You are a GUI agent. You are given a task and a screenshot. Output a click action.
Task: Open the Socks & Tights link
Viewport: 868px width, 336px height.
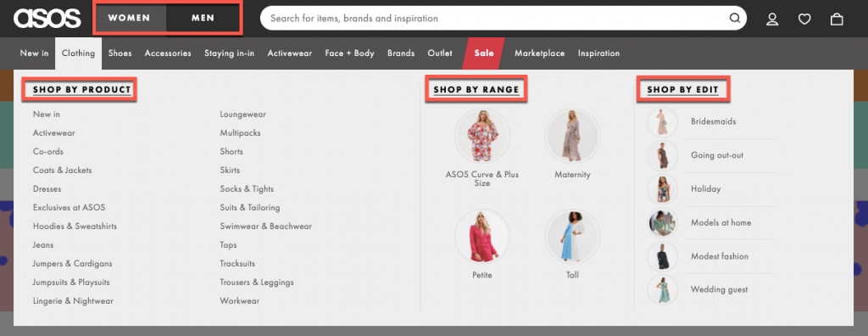(x=247, y=189)
